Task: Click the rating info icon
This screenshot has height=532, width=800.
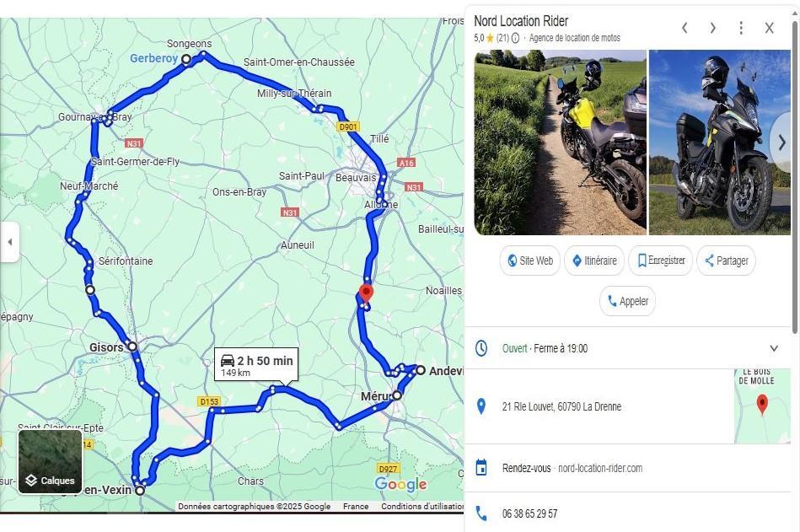Action: point(515,38)
